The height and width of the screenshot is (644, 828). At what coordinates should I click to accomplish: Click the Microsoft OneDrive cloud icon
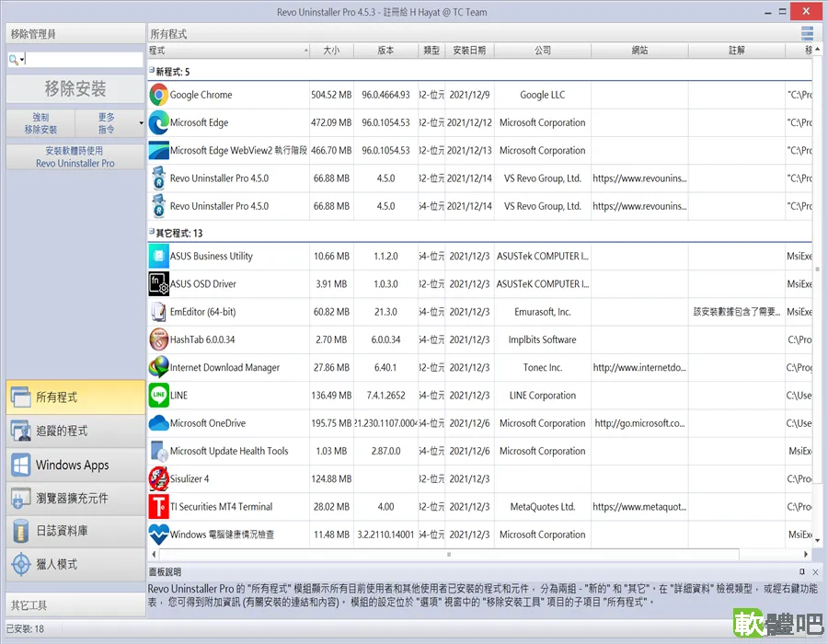[158, 423]
